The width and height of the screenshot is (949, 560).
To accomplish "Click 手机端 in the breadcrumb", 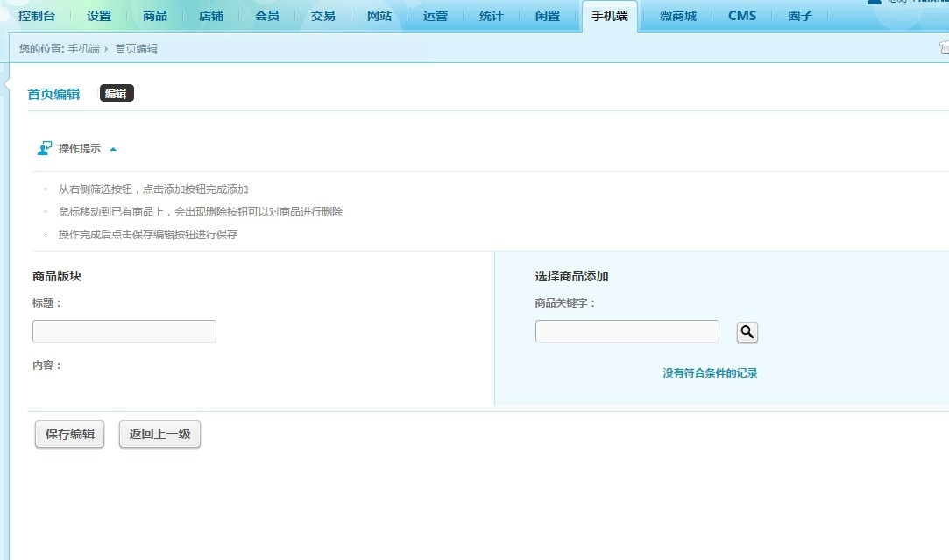I will click(83, 49).
